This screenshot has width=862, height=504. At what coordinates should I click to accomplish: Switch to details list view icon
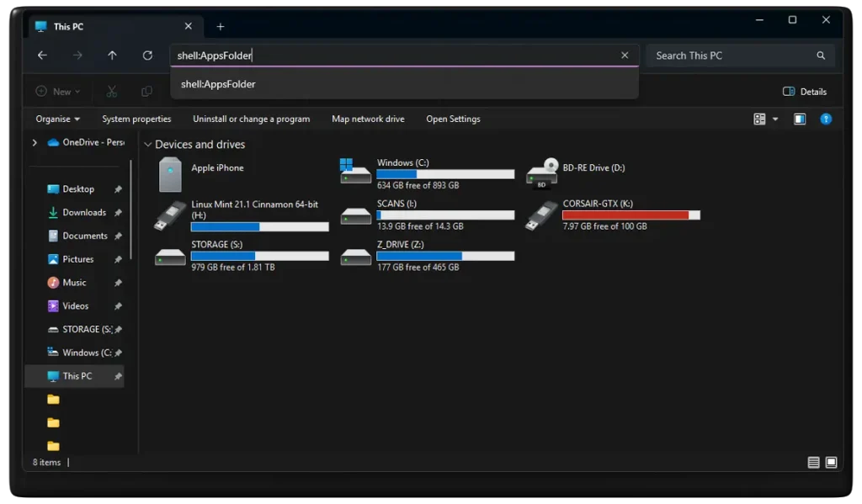coord(814,462)
